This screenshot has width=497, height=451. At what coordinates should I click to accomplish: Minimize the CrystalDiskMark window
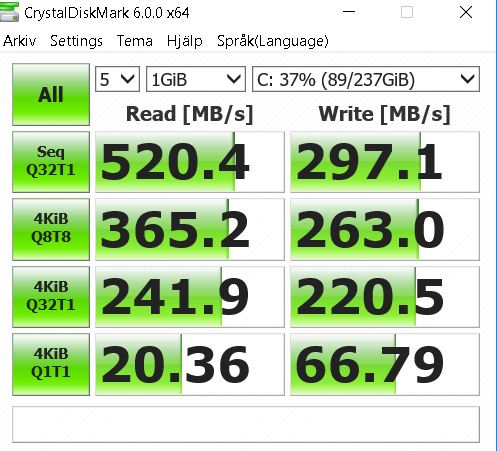point(349,12)
